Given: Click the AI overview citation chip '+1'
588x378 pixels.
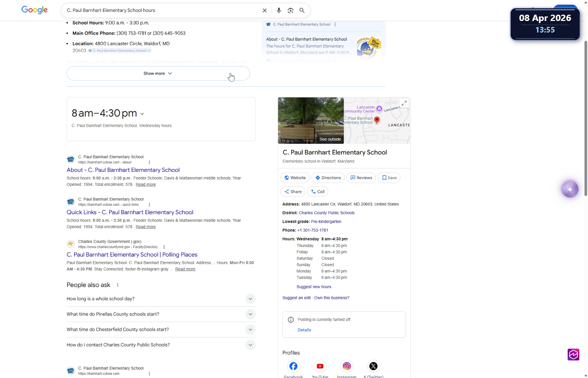Looking at the screenshot, I should tap(119, 51).
